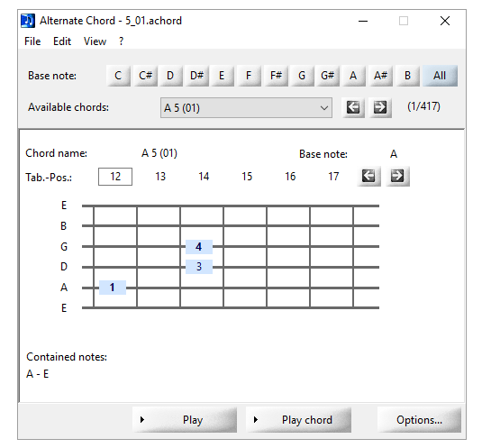Select base note D#

[x=196, y=76]
